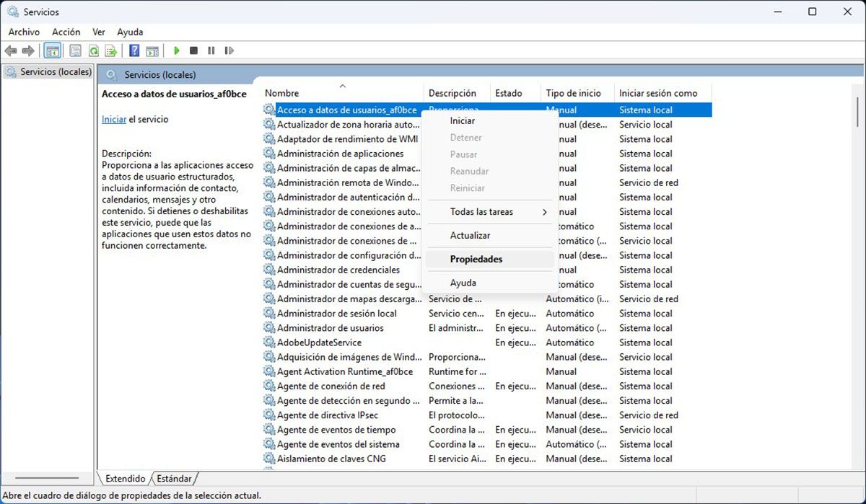Sort services by the Estado column header
Screen dimensions: 866x504
516,93
